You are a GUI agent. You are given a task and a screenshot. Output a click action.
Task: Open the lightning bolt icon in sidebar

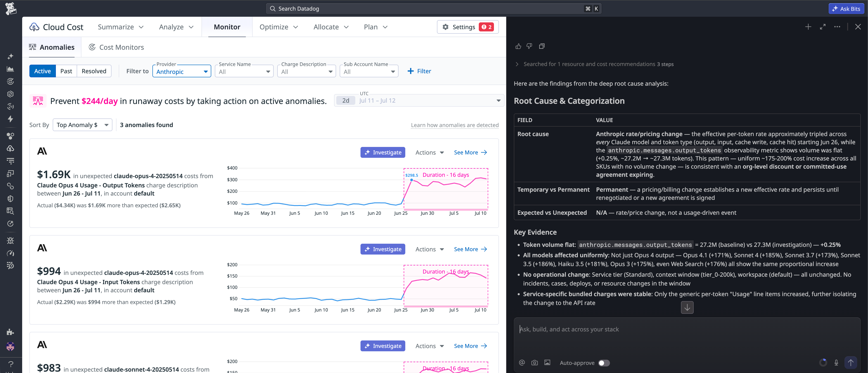(x=10, y=119)
